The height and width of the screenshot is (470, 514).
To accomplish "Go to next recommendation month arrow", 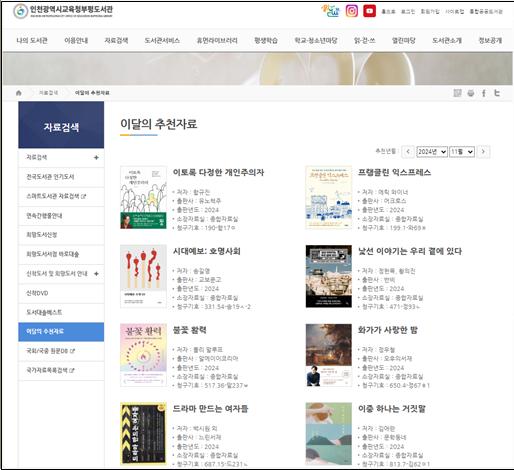I will pos(483,152).
